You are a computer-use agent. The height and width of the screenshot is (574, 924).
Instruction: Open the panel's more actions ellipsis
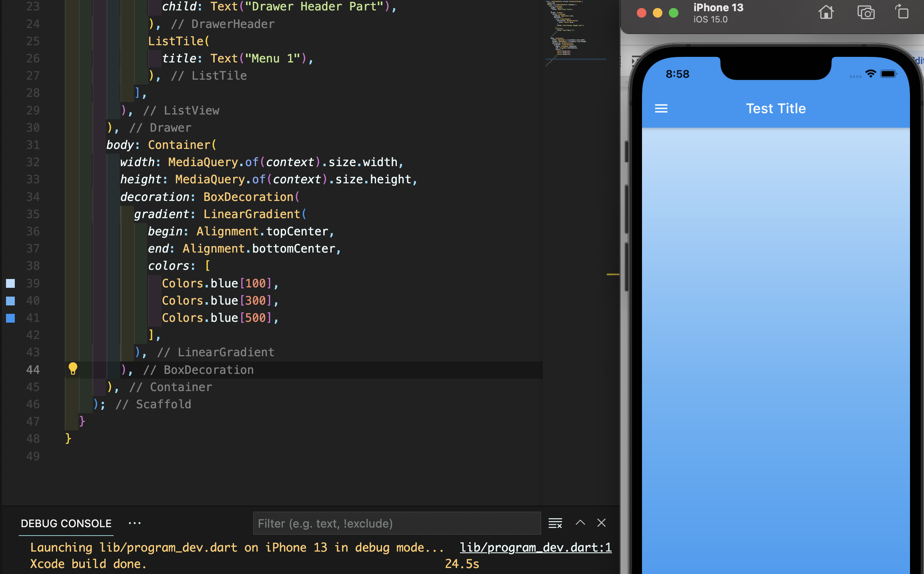point(134,523)
